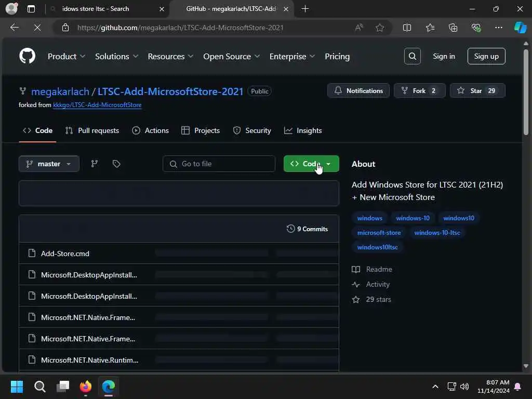532x399 pixels.
Task: Open Task View on the taskbar
Action: point(63,387)
